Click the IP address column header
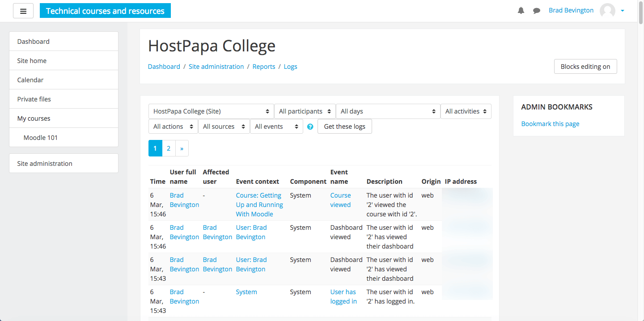This screenshot has width=644, height=321. pos(461,182)
